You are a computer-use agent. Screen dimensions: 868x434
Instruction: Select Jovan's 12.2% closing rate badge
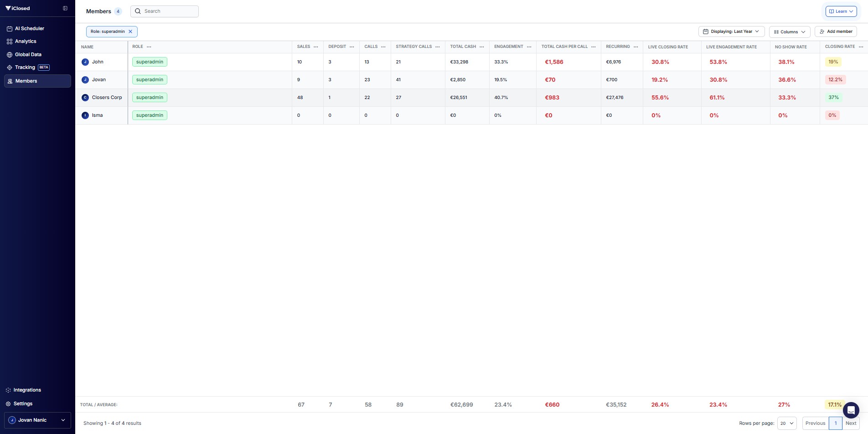836,80
